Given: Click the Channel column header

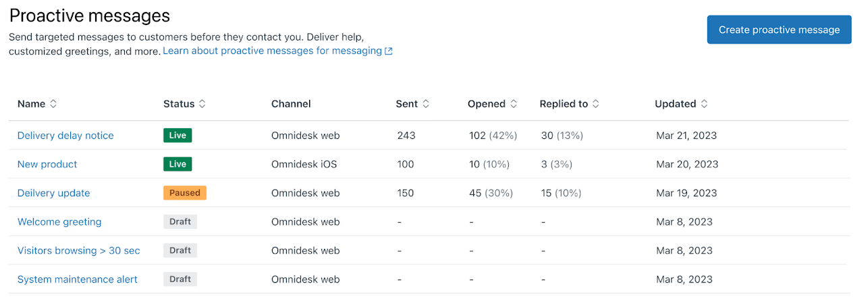Looking at the screenshot, I should 291,104.
